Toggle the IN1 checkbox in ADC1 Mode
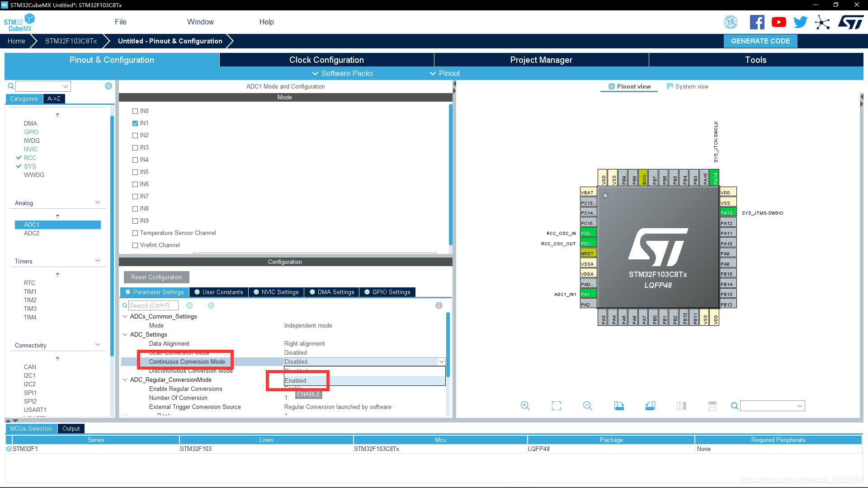The height and width of the screenshot is (488, 868). click(135, 123)
